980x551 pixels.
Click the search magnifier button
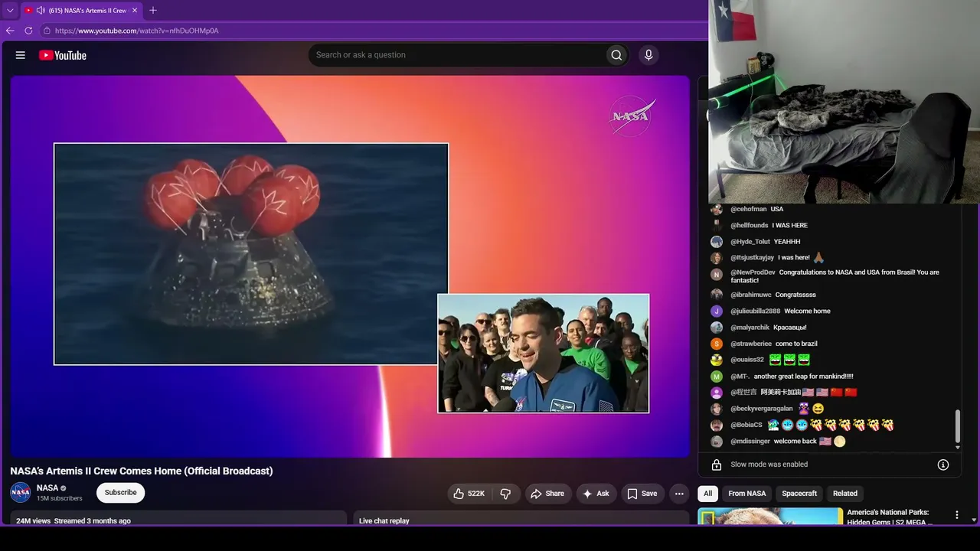tap(616, 55)
